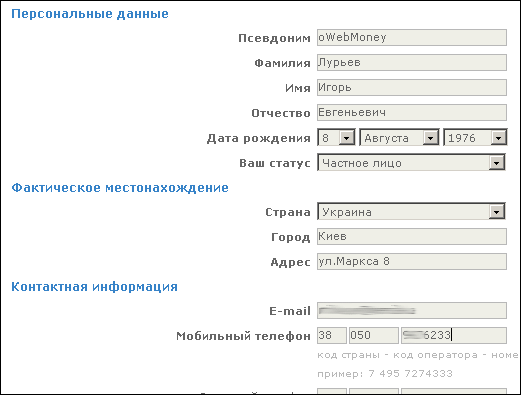Open the Страна dropdown showing Украина
This screenshot has width=521, height=395.
click(x=411, y=212)
